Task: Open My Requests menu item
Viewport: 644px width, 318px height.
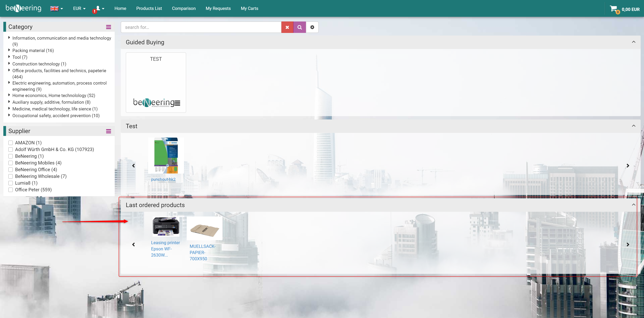Action: point(218,9)
